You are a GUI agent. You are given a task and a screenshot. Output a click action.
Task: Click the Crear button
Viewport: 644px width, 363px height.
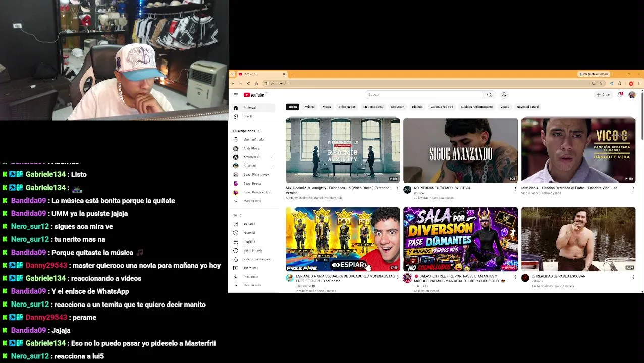603,95
